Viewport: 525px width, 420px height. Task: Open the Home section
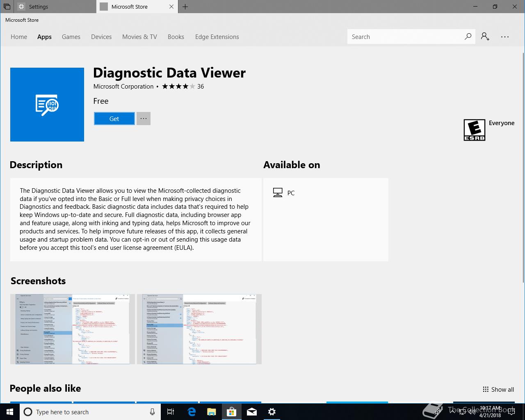coord(19,37)
